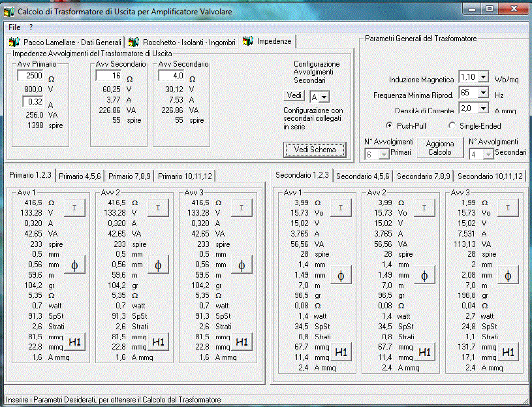Viewport: 532px width, 407px height.
Task: Open the Induzione Magnetica dropdown
Action: tap(483, 77)
